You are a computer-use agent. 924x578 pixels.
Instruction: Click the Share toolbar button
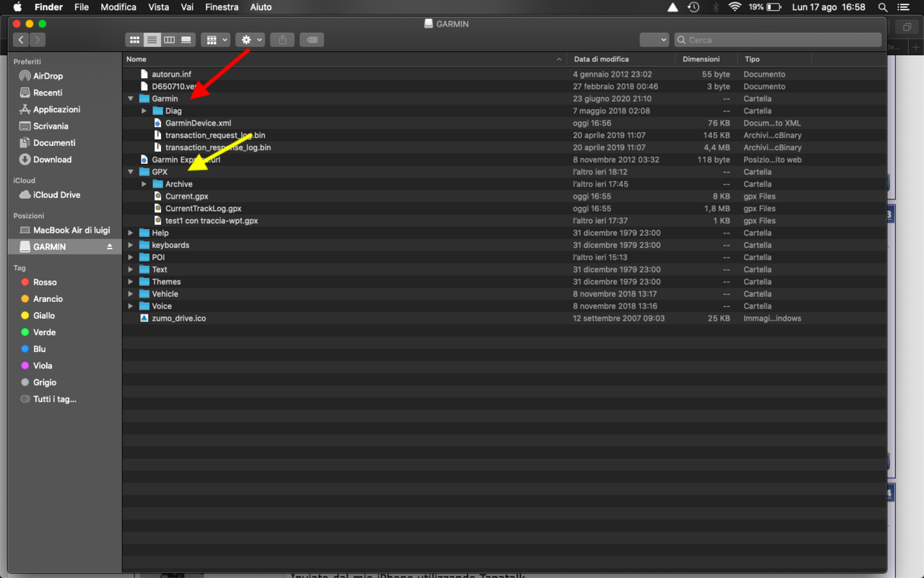(282, 40)
